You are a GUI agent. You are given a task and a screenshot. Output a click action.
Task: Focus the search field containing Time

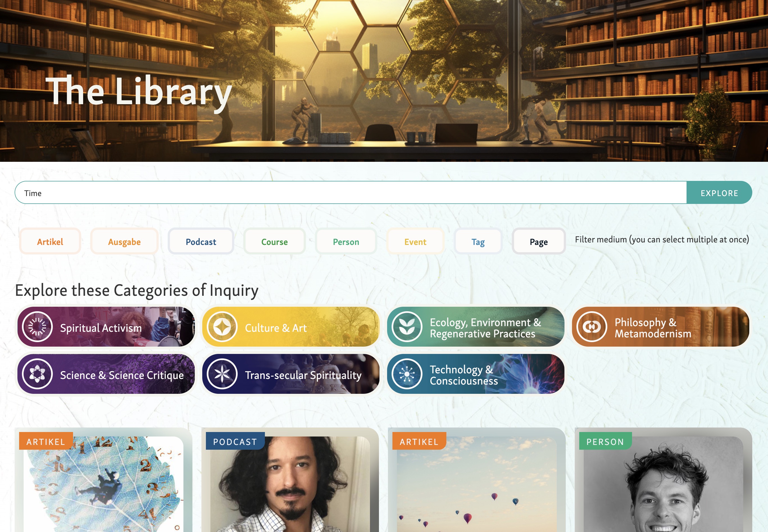pyautogui.click(x=351, y=193)
